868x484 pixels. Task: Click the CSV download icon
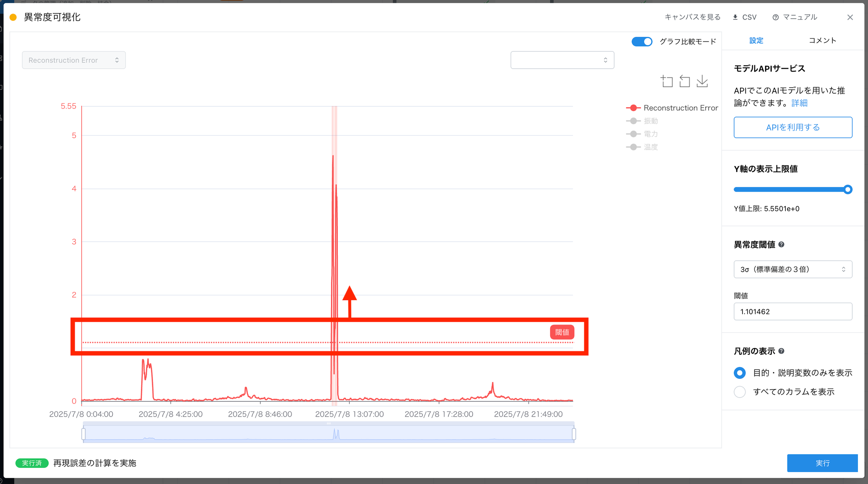735,17
